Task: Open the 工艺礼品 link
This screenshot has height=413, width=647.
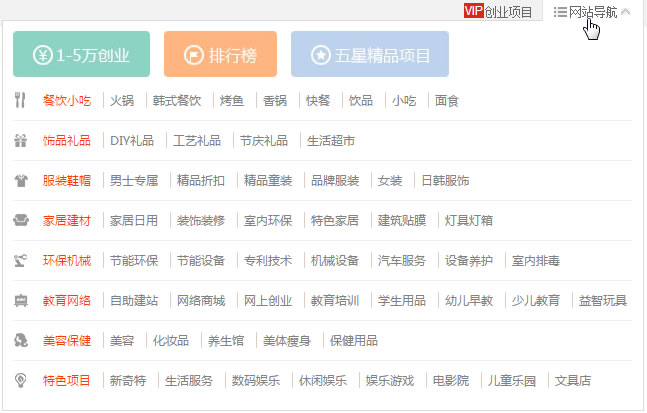Action: 197,140
